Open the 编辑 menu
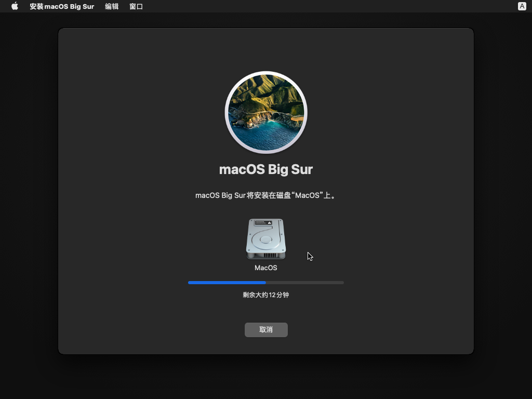 point(112,6)
